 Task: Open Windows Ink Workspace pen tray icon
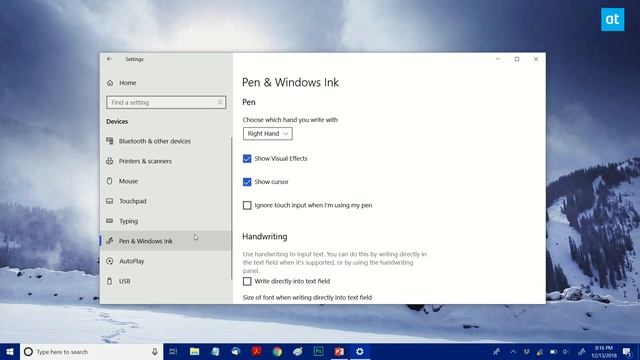coord(581,352)
